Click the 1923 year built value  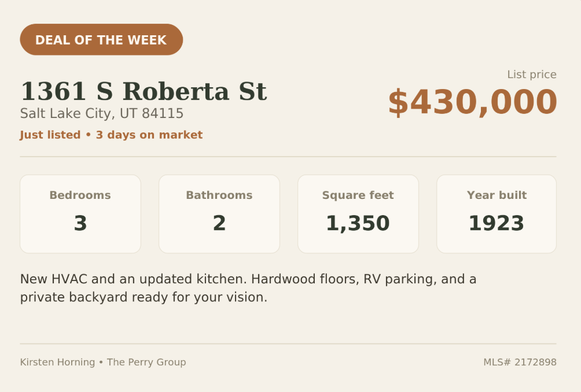tap(497, 223)
